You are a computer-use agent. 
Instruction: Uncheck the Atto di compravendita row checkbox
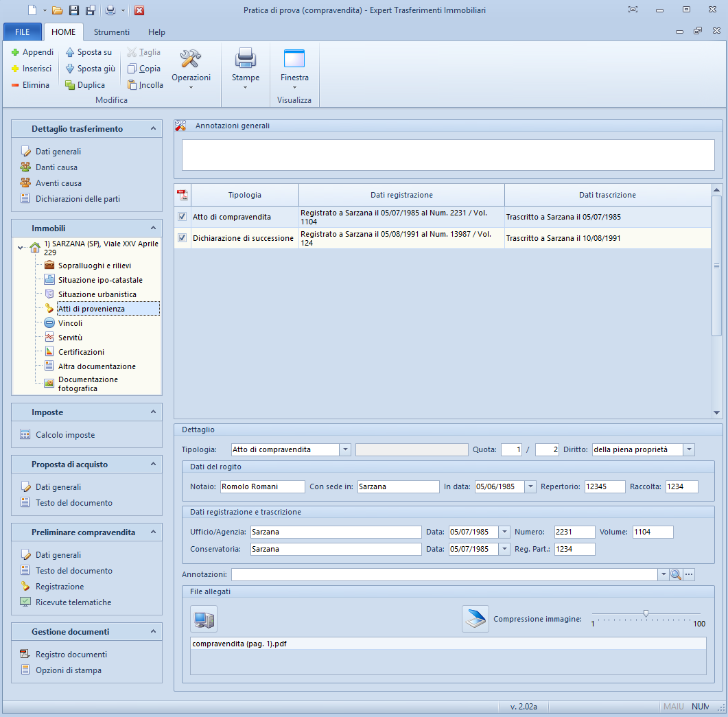[182, 217]
